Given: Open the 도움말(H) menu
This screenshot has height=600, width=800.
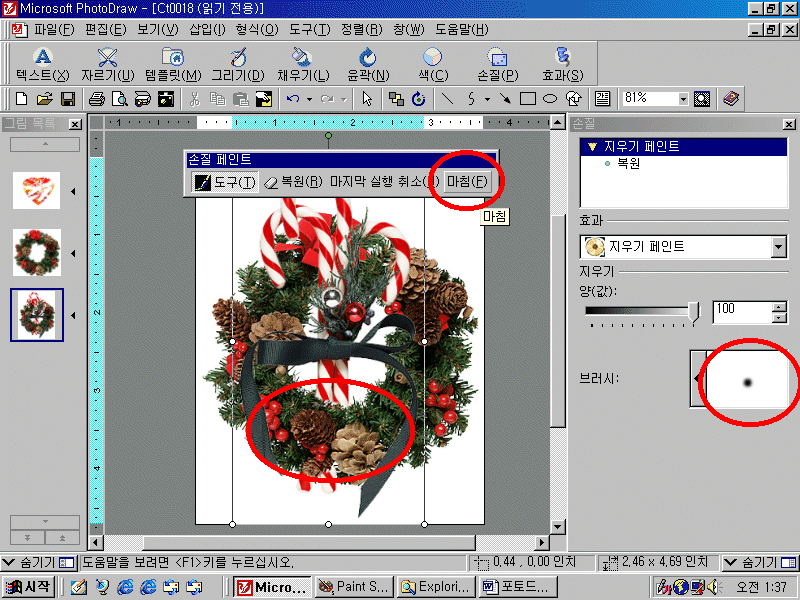Looking at the screenshot, I should coord(462,30).
